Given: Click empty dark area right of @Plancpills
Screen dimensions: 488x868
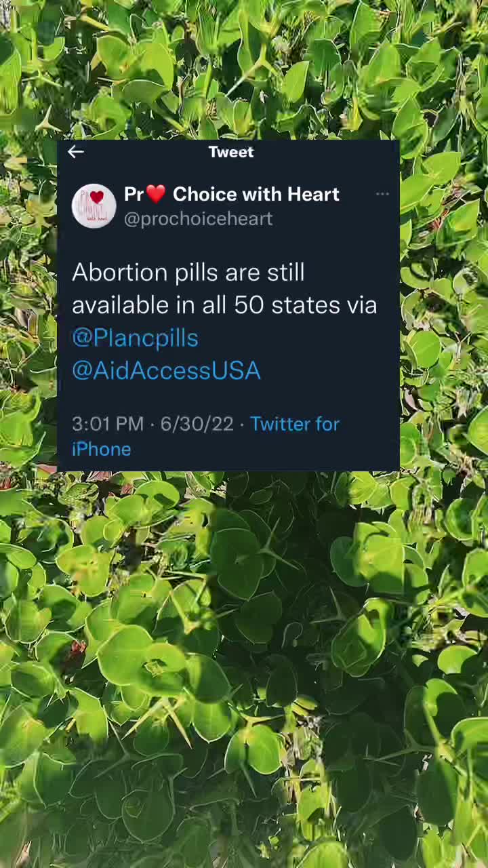Looking at the screenshot, I should click(x=298, y=338).
